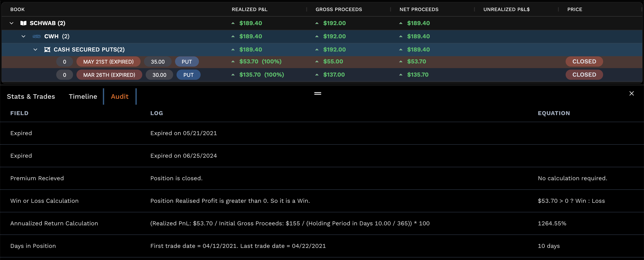Click the PRICE column header
Image resolution: width=644 pixels, height=260 pixels.
coord(575,10)
